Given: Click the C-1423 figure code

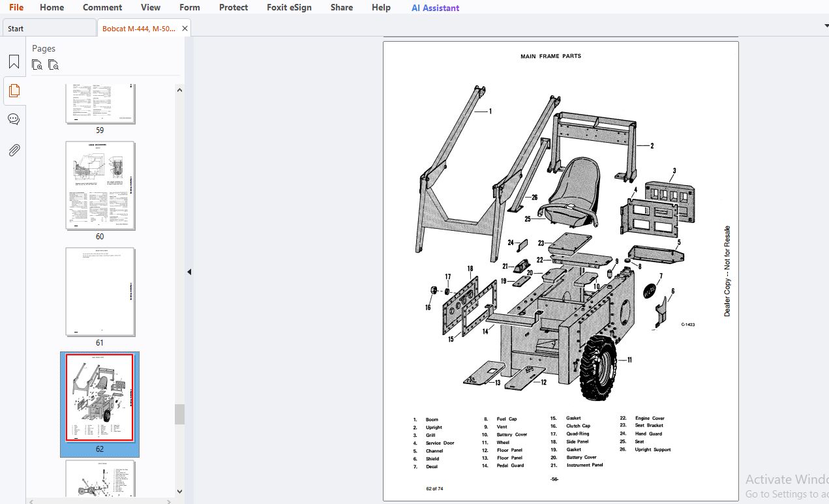Looking at the screenshot, I should point(688,324).
